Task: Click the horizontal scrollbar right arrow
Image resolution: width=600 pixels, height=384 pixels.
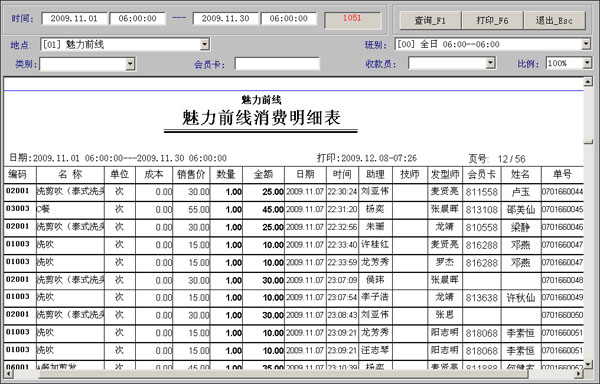Action: [x=579, y=374]
